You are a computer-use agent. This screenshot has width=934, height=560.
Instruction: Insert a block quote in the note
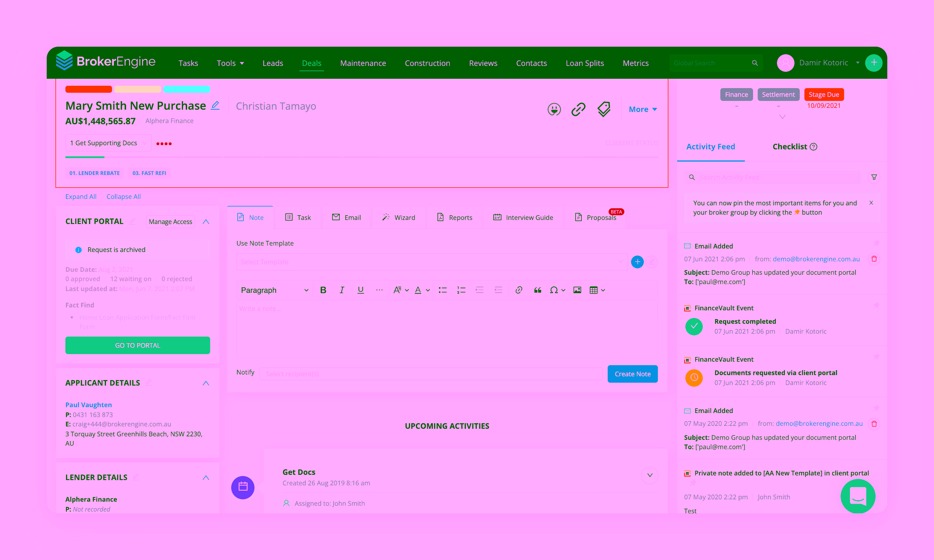538,290
